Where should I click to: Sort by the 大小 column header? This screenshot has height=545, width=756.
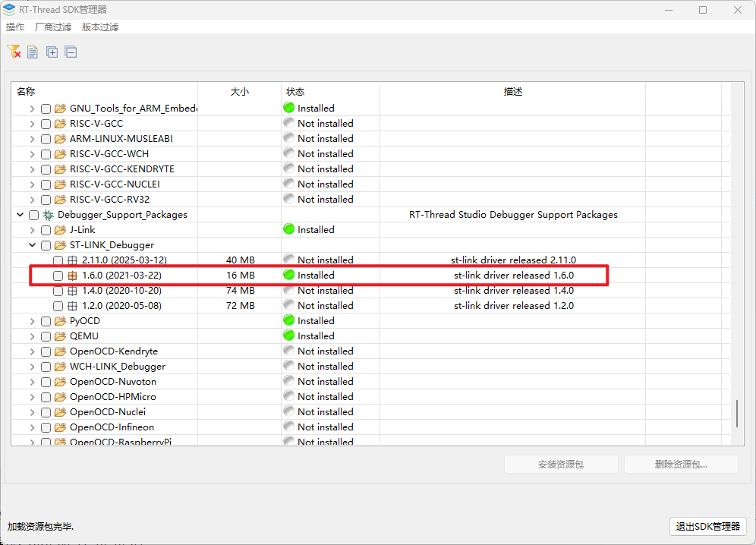pos(240,92)
